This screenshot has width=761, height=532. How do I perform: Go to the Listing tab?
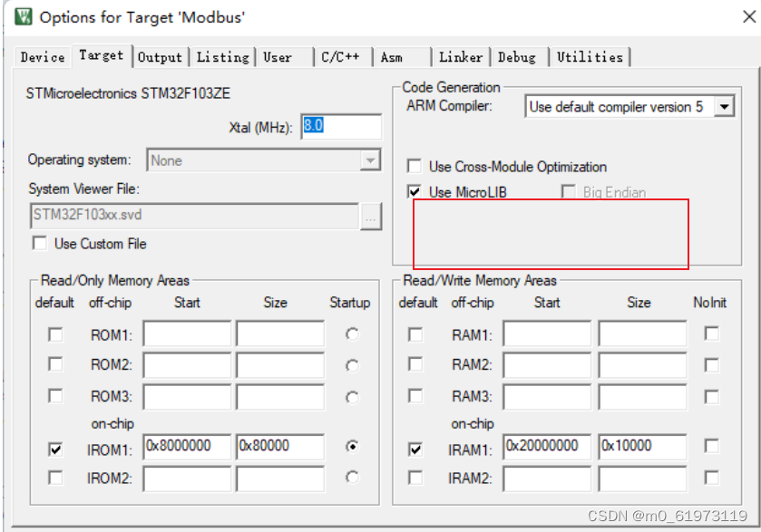[222, 57]
